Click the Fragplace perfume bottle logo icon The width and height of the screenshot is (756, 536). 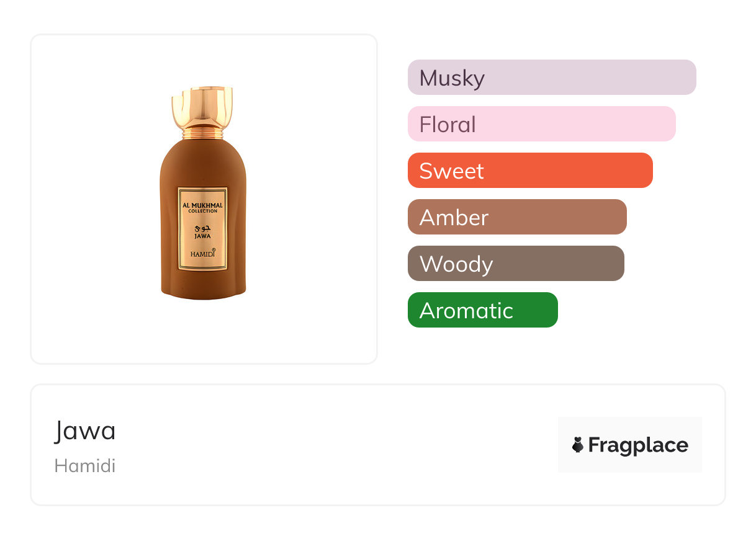click(578, 445)
